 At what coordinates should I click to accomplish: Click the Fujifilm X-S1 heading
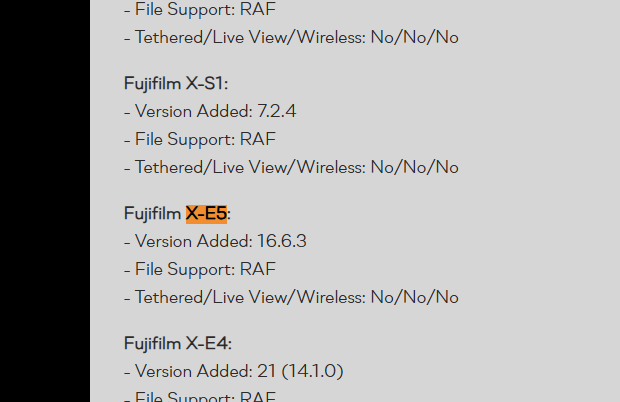[176, 83]
